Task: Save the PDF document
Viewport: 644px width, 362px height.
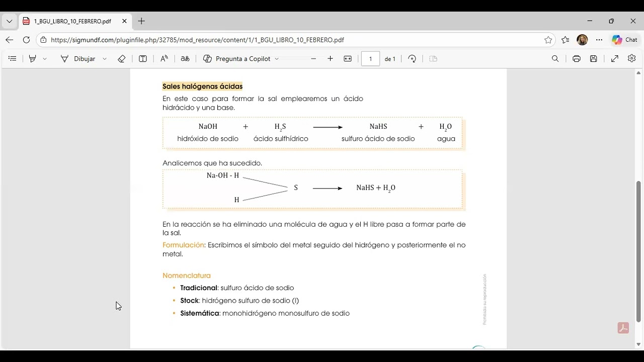Action: 594,59
